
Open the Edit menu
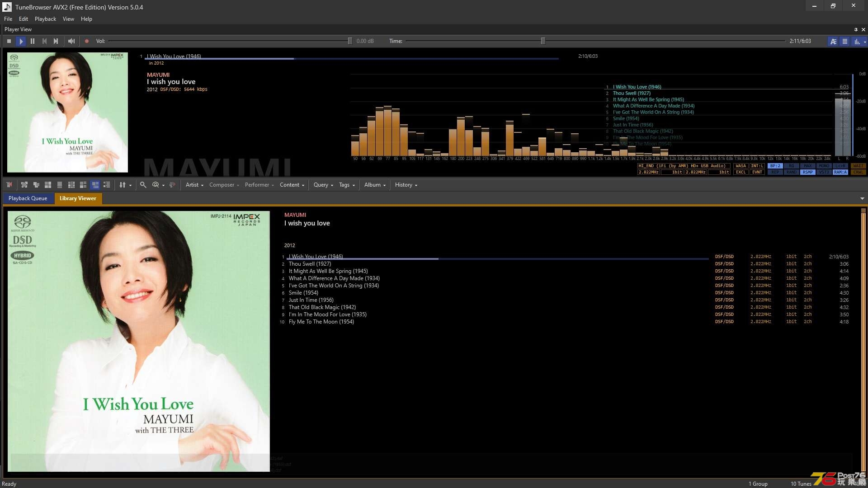tap(24, 19)
